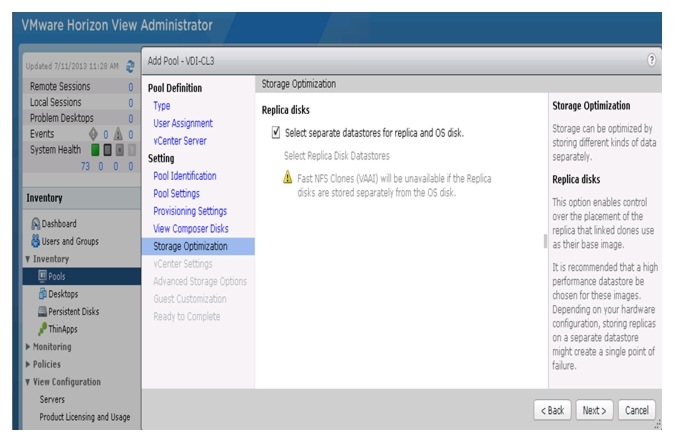Click the Back button
Viewport: 675px width, 443px height.
coord(552,410)
